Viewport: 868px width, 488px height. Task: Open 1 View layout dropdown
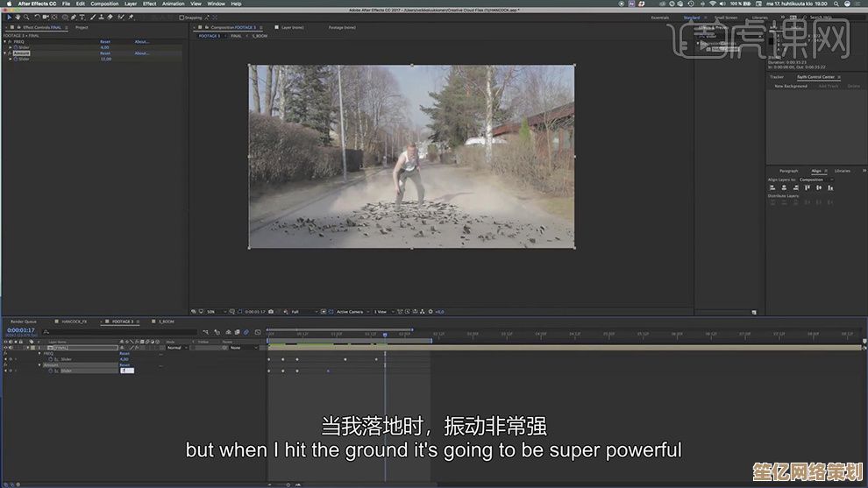384,312
